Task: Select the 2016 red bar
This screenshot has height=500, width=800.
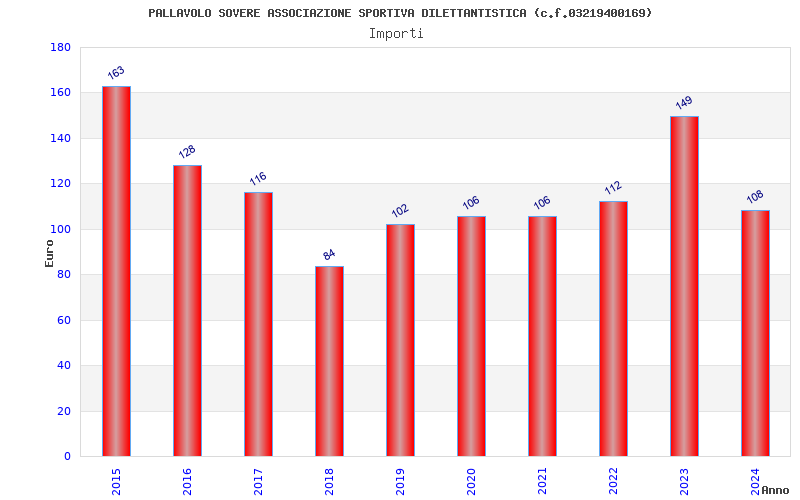Action: pyautogui.click(x=187, y=311)
